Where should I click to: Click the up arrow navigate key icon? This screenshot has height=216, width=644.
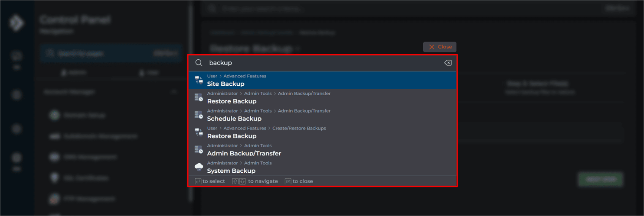pyautogui.click(x=235, y=181)
